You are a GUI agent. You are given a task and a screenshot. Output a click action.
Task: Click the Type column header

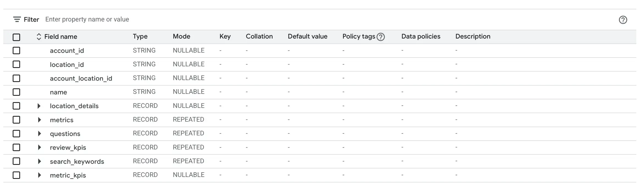140,37
